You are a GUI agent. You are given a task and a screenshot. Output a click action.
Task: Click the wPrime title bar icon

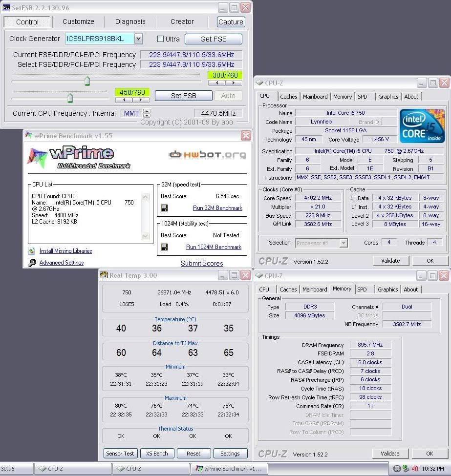point(29,135)
